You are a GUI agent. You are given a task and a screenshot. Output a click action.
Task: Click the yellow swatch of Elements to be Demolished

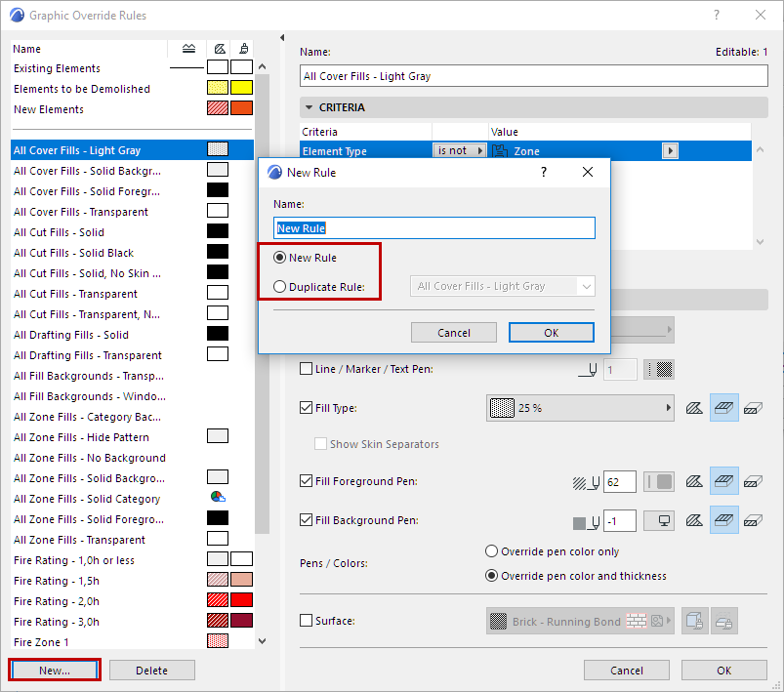(241, 88)
